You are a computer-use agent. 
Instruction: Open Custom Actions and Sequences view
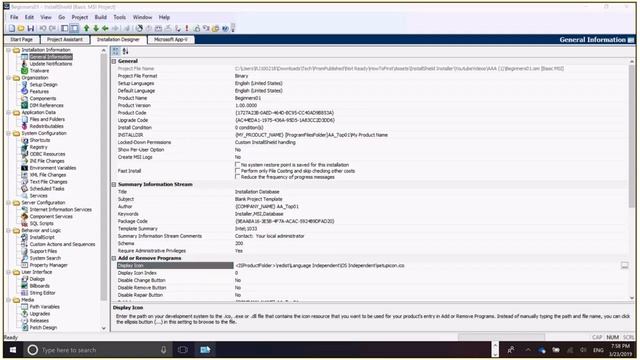click(x=62, y=244)
